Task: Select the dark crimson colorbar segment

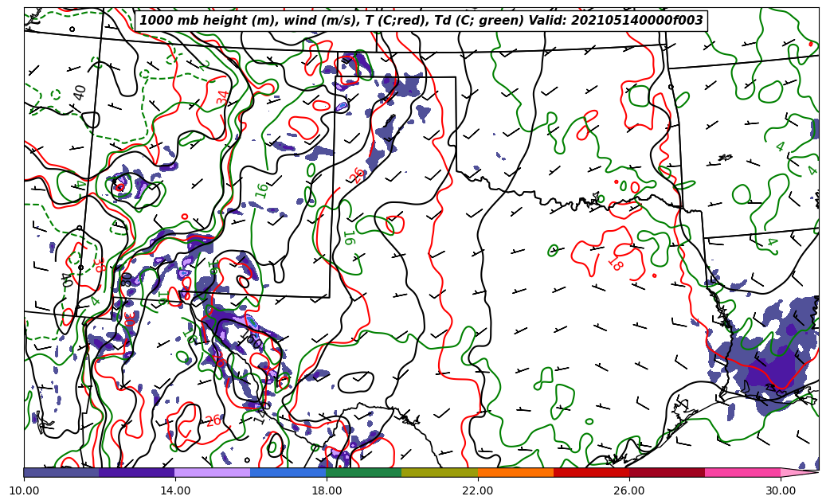Action: (x=667, y=472)
